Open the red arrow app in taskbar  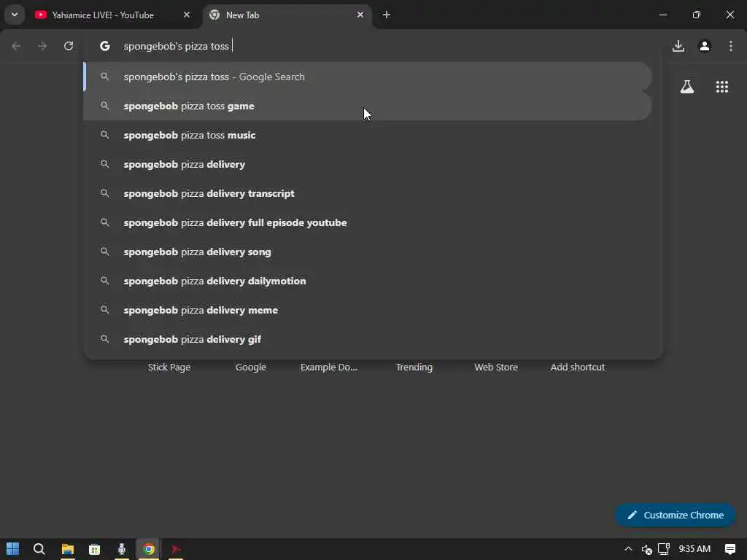175,549
